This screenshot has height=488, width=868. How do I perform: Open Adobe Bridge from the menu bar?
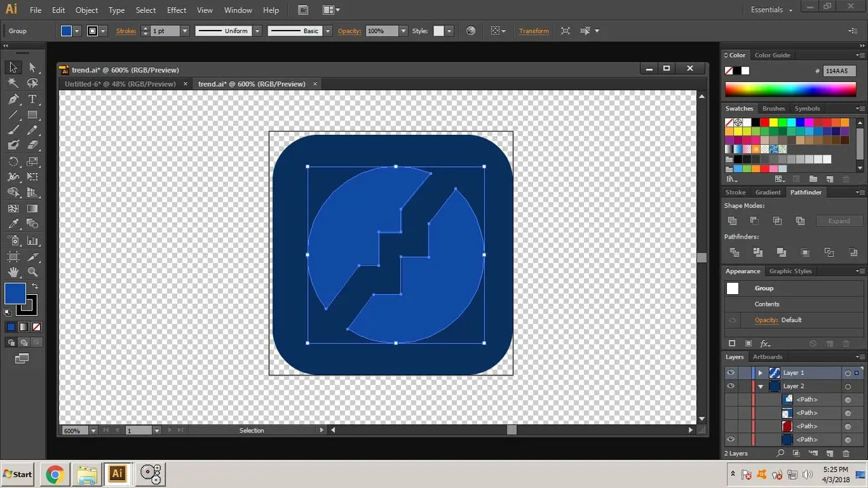[x=303, y=10]
